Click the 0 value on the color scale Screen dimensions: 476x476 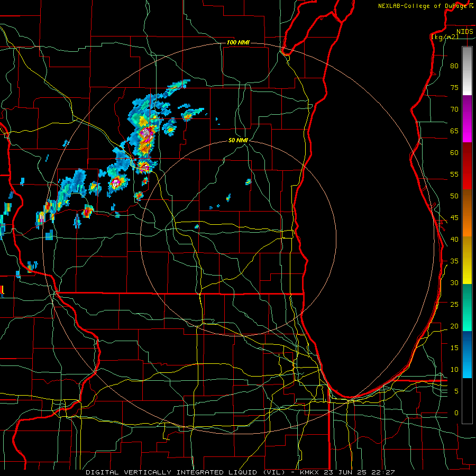point(456,413)
